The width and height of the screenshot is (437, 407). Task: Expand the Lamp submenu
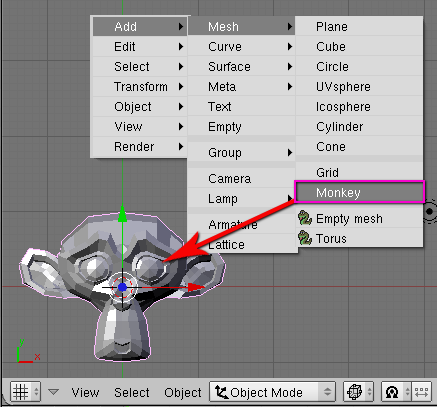click(x=241, y=198)
